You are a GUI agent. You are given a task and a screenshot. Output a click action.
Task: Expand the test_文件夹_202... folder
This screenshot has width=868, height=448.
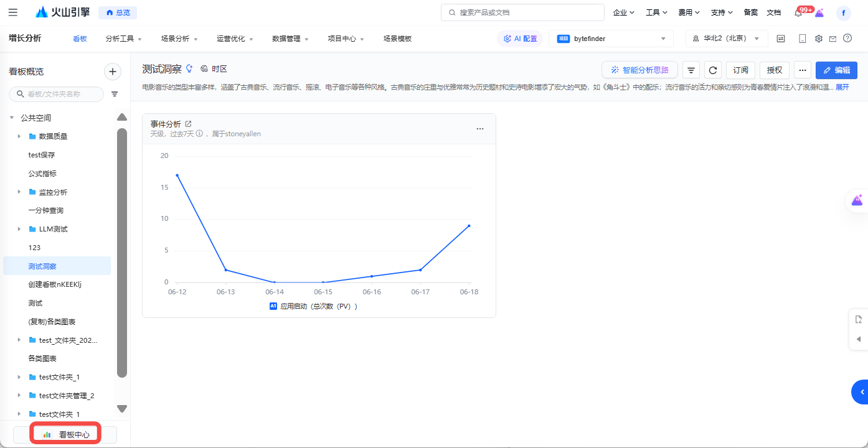click(x=19, y=340)
